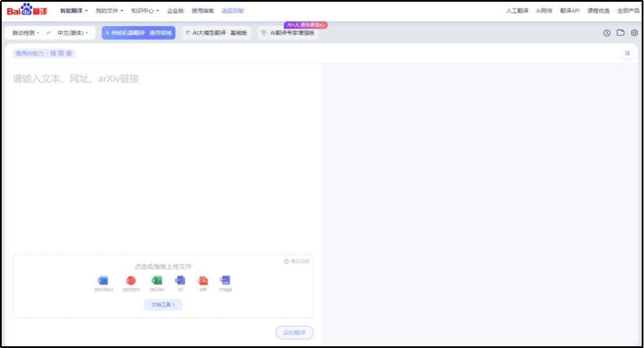This screenshot has width=644, height=348.
Task: Select the doc/docx upload icon
Action: pos(104,281)
